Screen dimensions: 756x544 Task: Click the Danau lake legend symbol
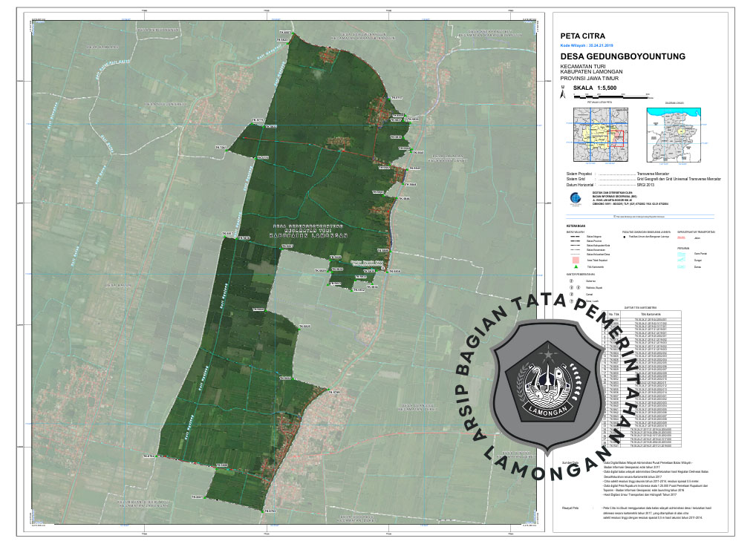click(682, 266)
